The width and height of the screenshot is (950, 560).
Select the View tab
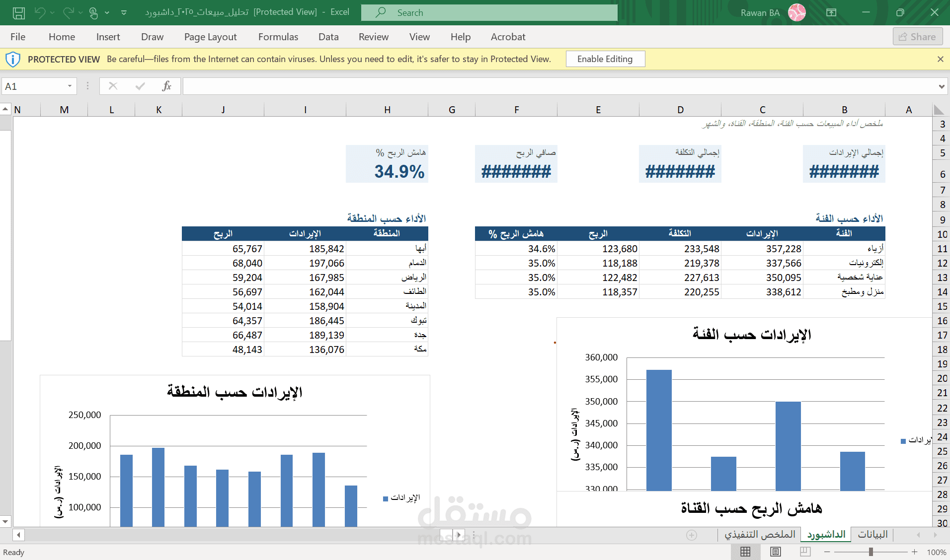(419, 37)
